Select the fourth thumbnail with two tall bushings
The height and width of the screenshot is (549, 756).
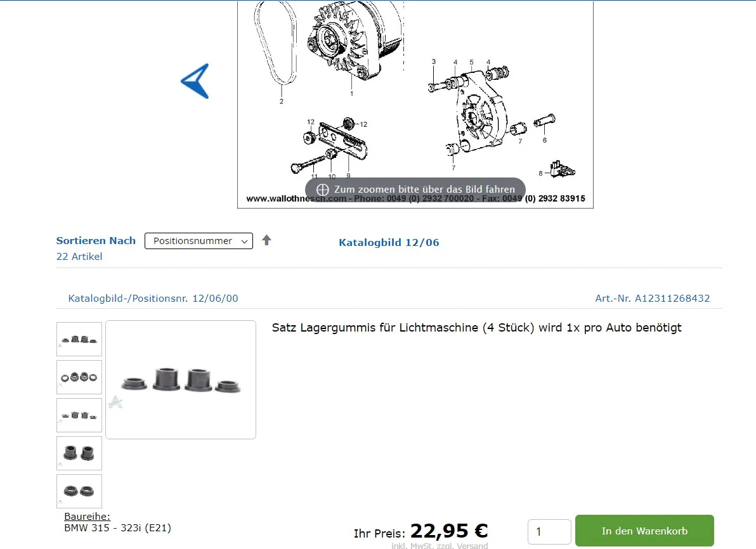point(79,453)
